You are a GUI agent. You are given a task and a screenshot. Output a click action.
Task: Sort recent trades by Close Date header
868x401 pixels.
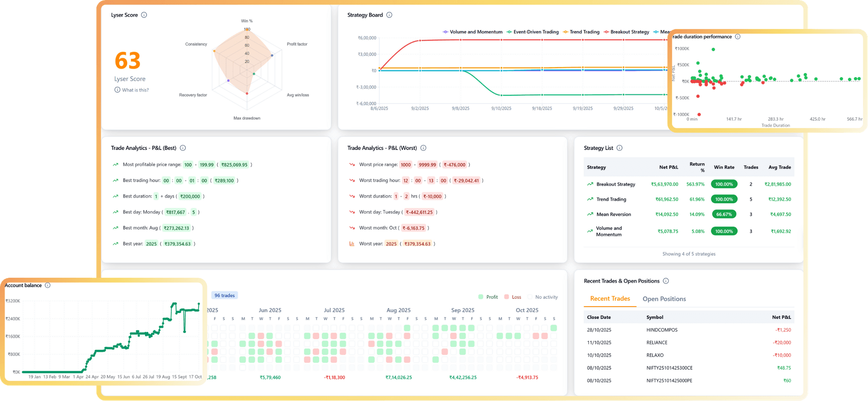pos(599,317)
